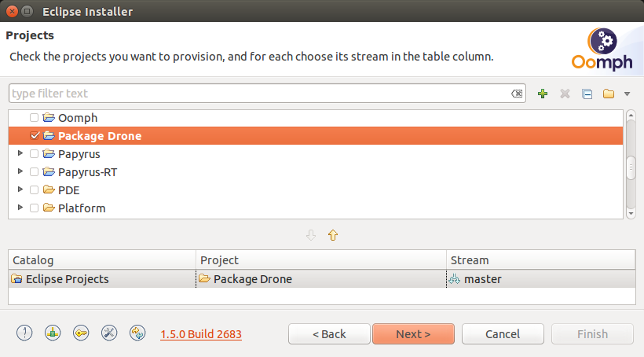Expand the PDE tree node
This screenshot has height=357, width=644.
pyautogui.click(x=20, y=190)
